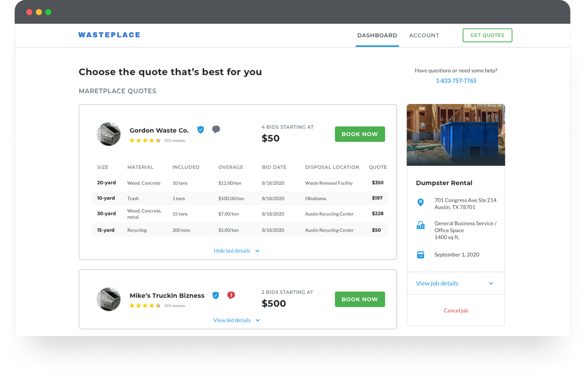The width and height of the screenshot is (588, 378).
Task: Click the 200 tons included cell
Action: [x=181, y=230]
